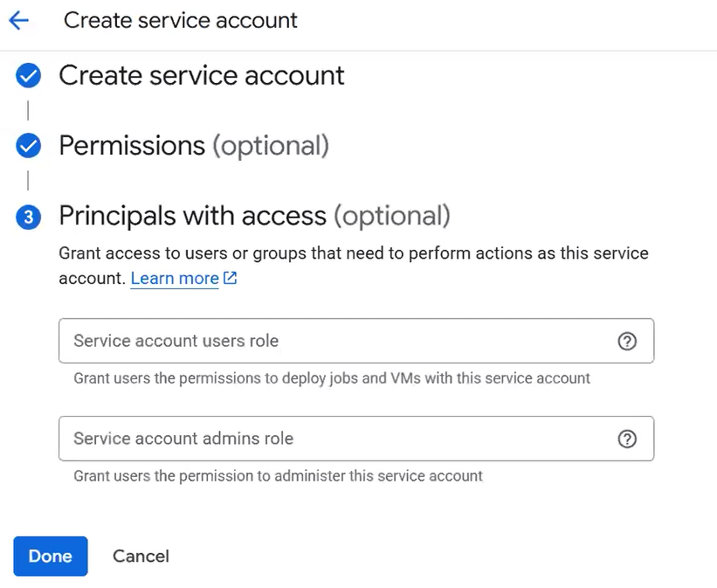This screenshot has width=717, height=588.
Task: Click the connector line between Permissions and Principals
Action: tap(29, 181)
